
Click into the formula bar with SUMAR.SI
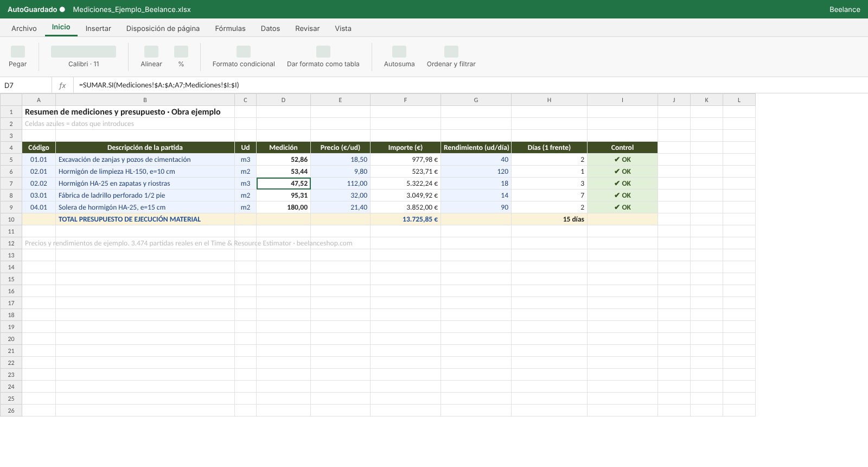[470, 85]
